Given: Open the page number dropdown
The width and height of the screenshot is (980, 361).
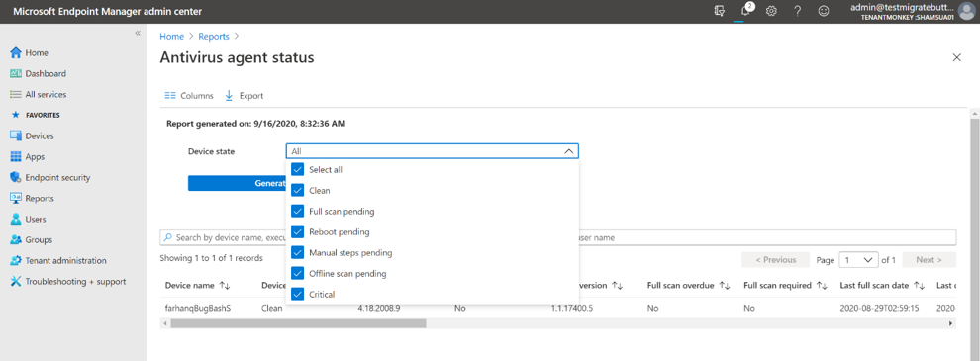Looking at the screenshot, I should pyautogui.click(x=859, y=260).
